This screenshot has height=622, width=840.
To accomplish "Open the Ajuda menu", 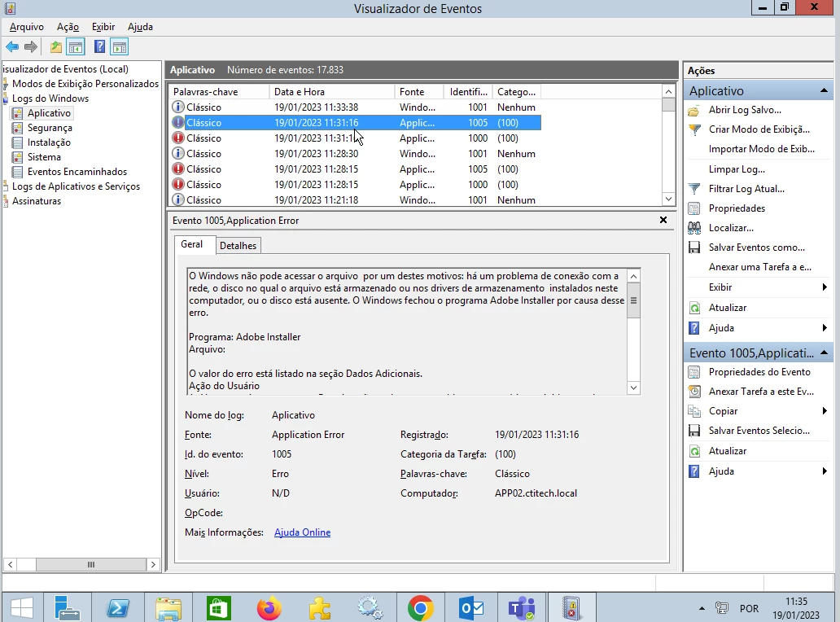I will coord(140,27).
